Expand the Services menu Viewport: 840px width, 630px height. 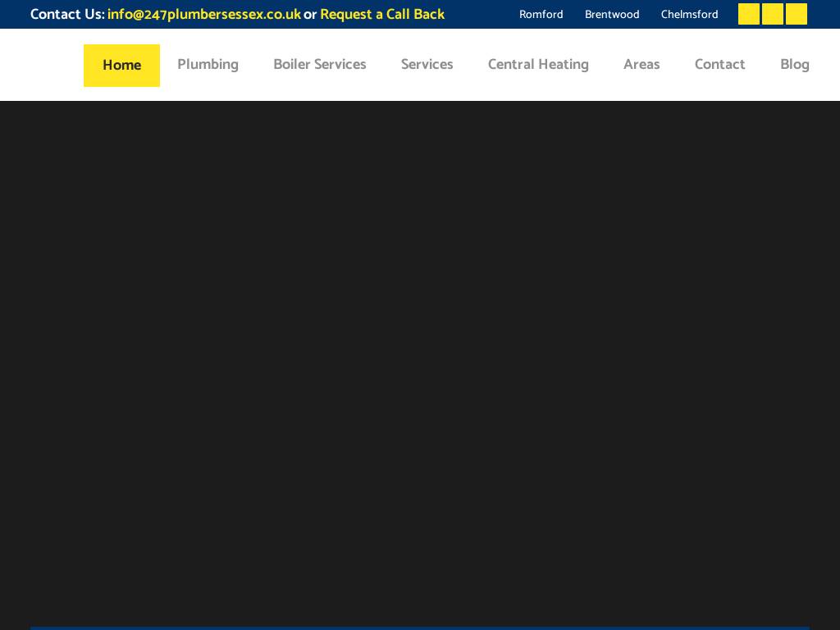click(427, 65)
